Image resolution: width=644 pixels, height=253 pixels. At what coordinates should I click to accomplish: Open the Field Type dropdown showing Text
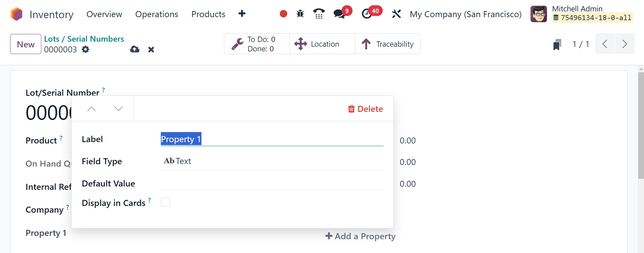271,161
